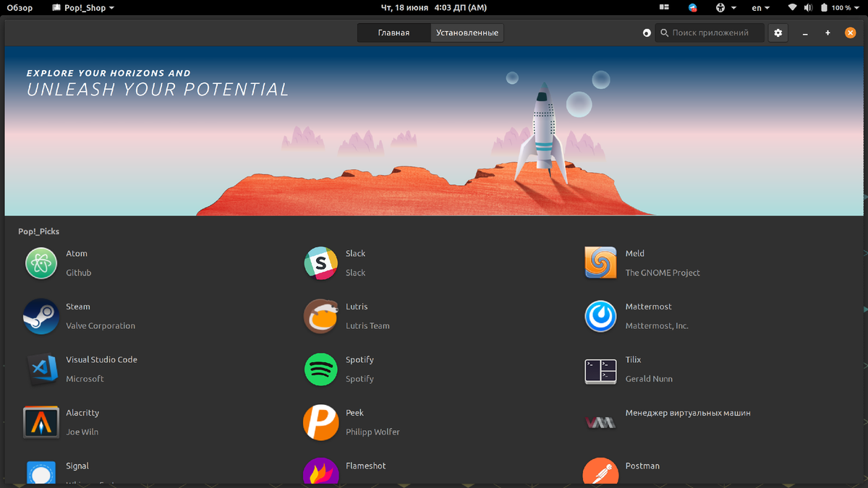Click the 'Postman' app name
Image resolution: width=868 pixels, height=488 pixels.
pyautogui.click(x=642, y=466)
